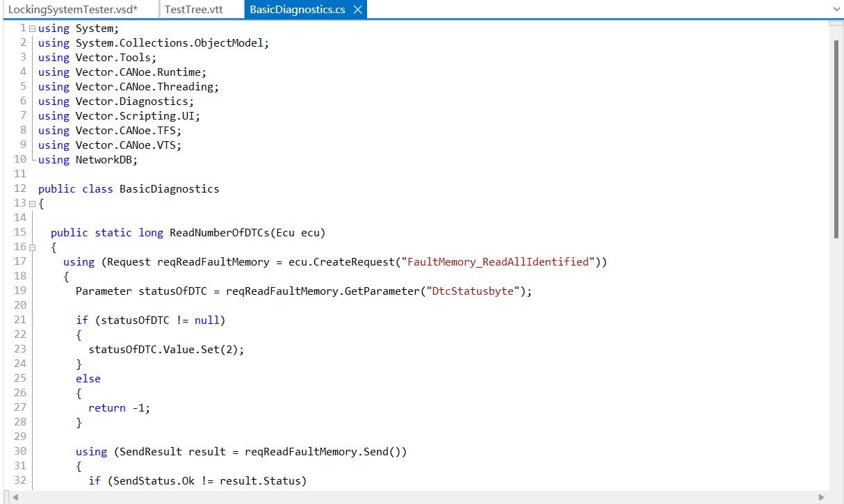Select line number 12 in the gutter

coord(19,188)
